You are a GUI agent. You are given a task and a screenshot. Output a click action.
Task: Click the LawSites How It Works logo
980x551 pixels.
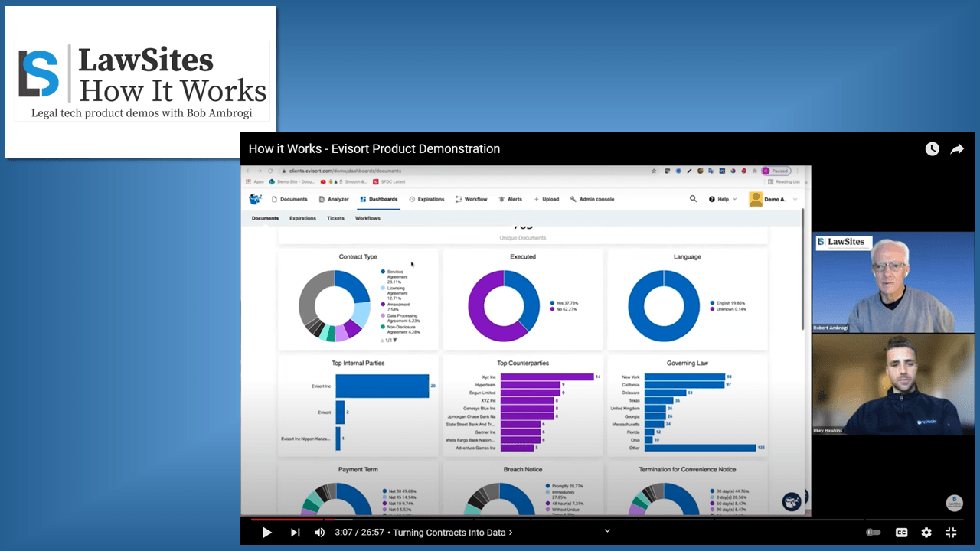pos(141,83)
